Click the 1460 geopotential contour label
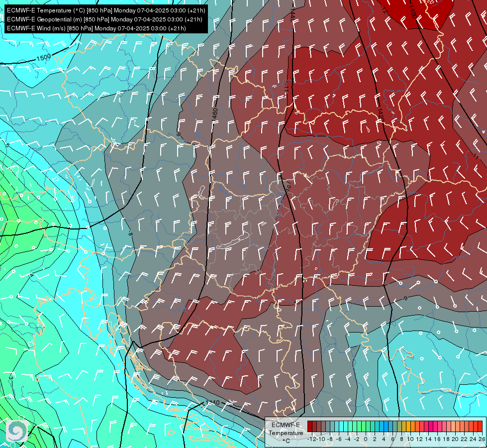This screenshot has width=487, height=448. 214,114
